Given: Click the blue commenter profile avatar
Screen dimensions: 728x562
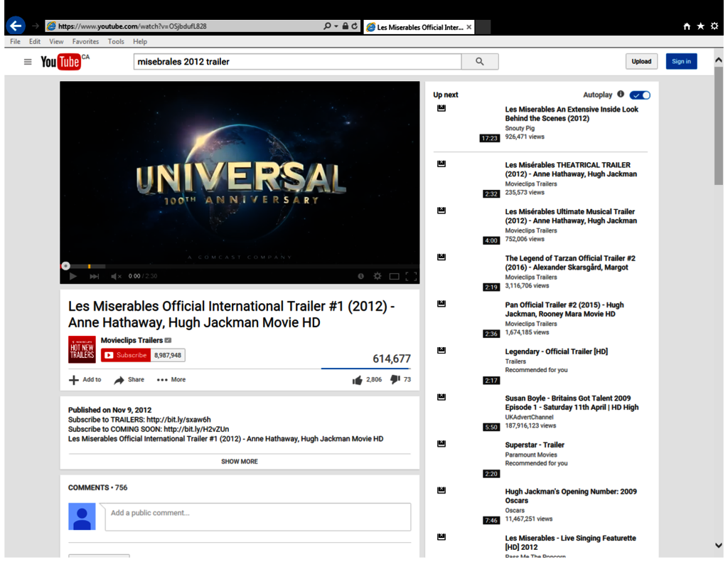Looking at the screenshot, I should pos(82,516).
